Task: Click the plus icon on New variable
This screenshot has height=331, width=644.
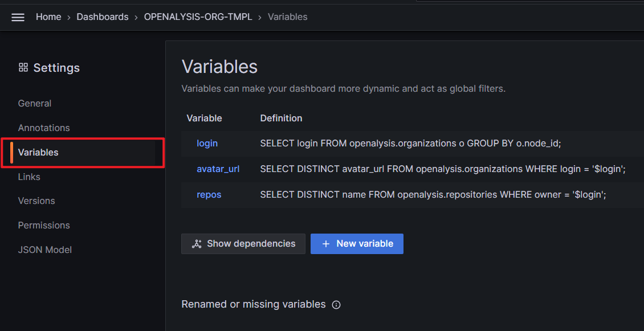Action: (326, 244)
